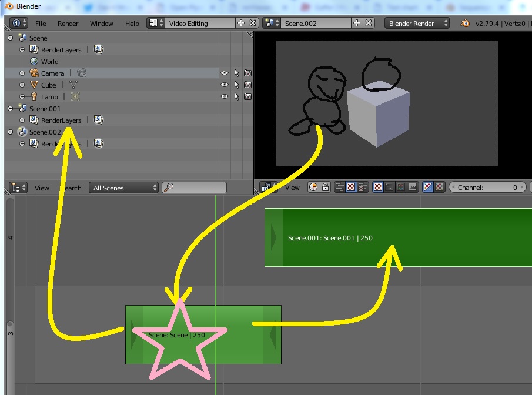The image size is (532, 395).
Task: Click the Camera object icon in outliner
Action: [x=34, y=73]
